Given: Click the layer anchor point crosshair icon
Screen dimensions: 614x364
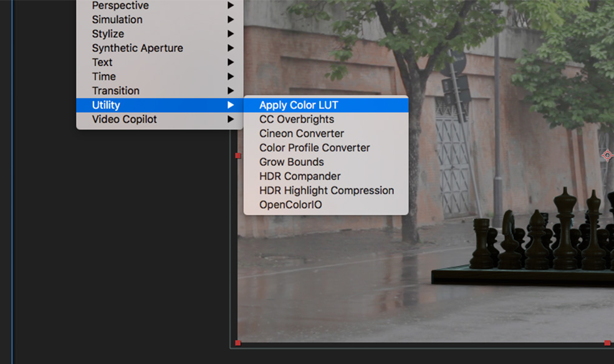Looking at the screenshot, I should pyautogui.click(x=607, y=155).
